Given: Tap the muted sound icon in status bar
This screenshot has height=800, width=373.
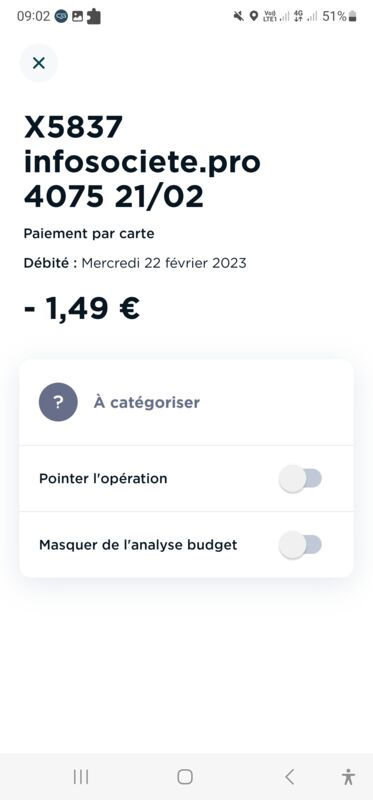Looking at the screenshot, I should tap(238, 16).
